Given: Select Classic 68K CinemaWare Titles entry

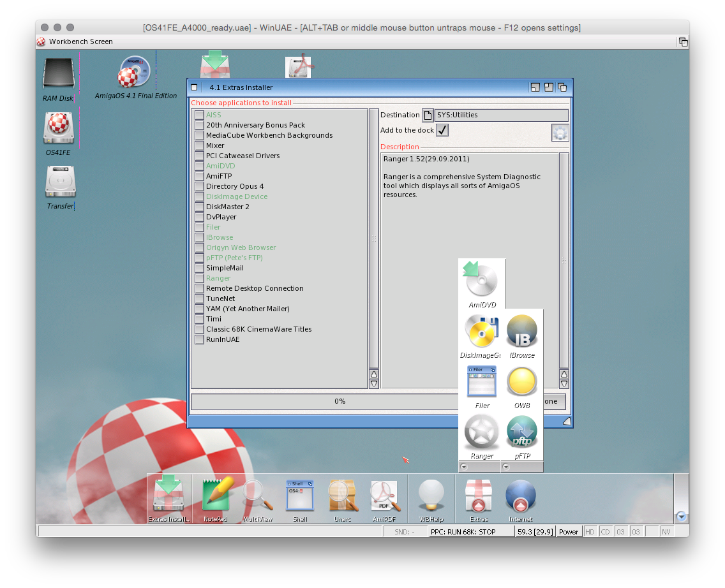Looking at the screenshot, I should point(259,329).
